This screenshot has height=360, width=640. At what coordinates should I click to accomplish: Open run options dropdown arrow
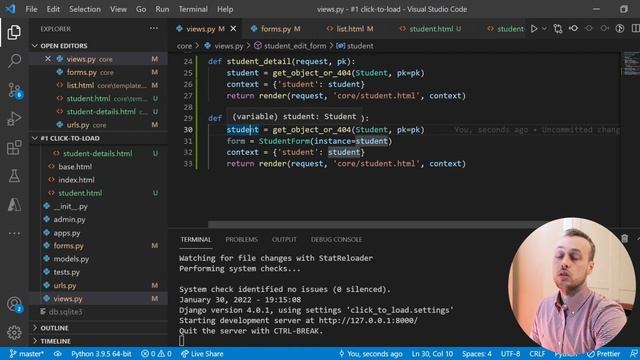[544, 29]
